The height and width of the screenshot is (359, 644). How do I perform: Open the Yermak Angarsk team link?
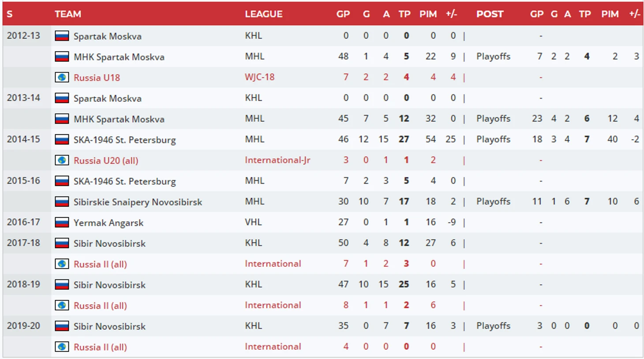click(108, 223)
